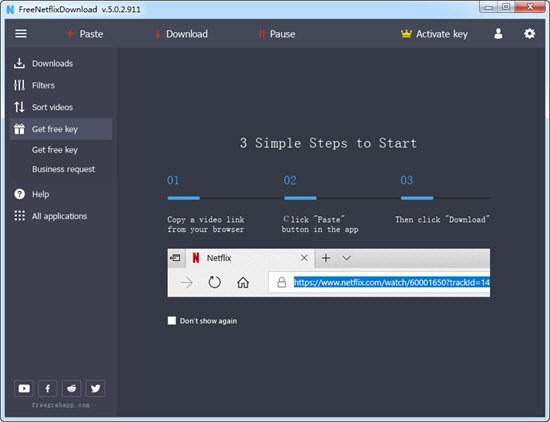Image resolution: width=550 pixels, height=422 pixels.
Task: Click step 02 number
Action: tap(290, 180)
